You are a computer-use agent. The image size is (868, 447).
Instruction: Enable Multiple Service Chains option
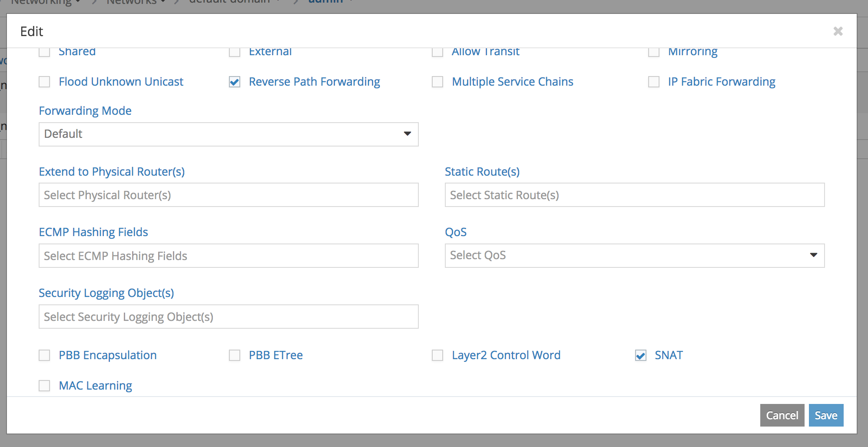pos(437,82)
